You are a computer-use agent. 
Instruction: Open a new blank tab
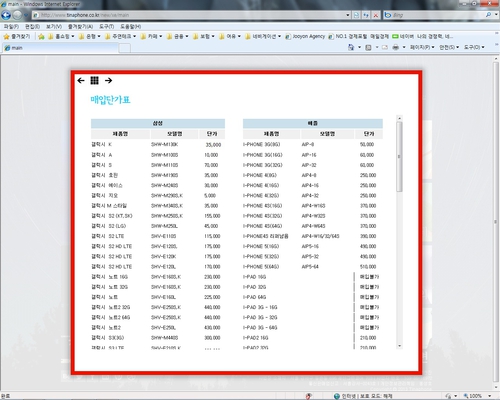click(x=125, y=48)
